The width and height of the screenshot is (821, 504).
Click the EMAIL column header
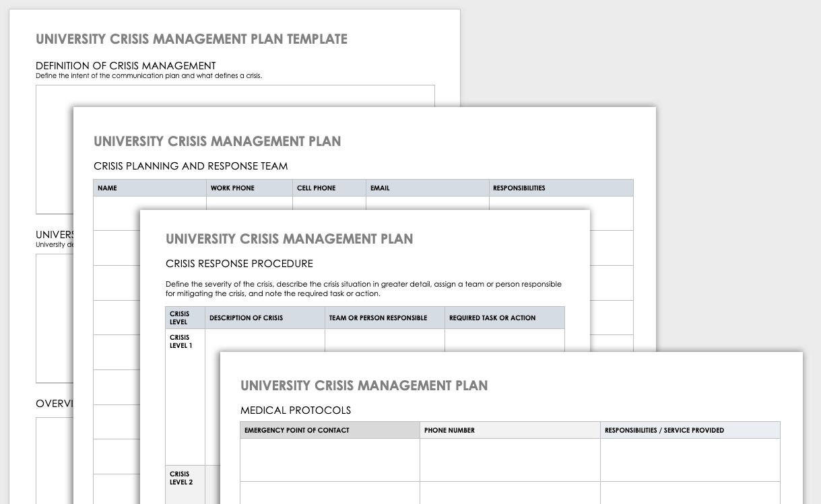428,188
